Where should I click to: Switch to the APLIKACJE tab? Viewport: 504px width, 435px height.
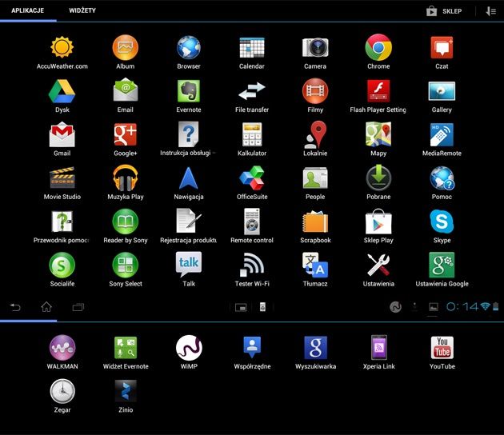(x=28, y=10)
